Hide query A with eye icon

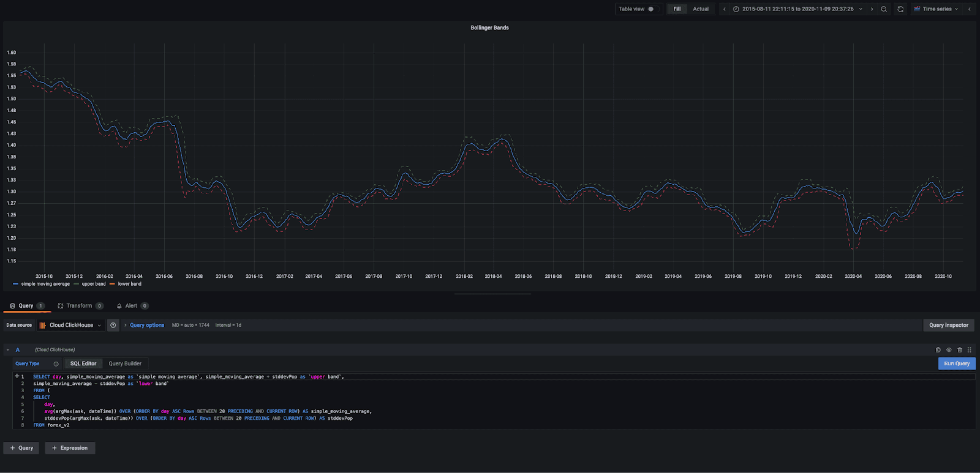pyautogui.click(x=949, y=350)
